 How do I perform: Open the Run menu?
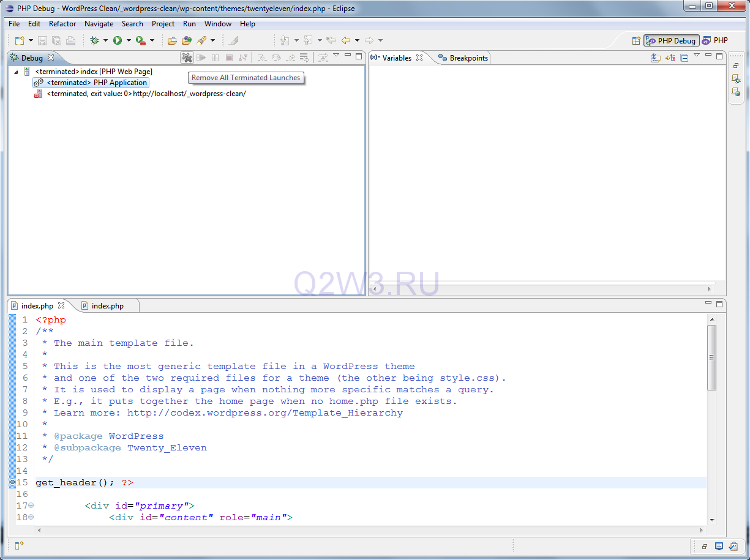click(189, 24)
